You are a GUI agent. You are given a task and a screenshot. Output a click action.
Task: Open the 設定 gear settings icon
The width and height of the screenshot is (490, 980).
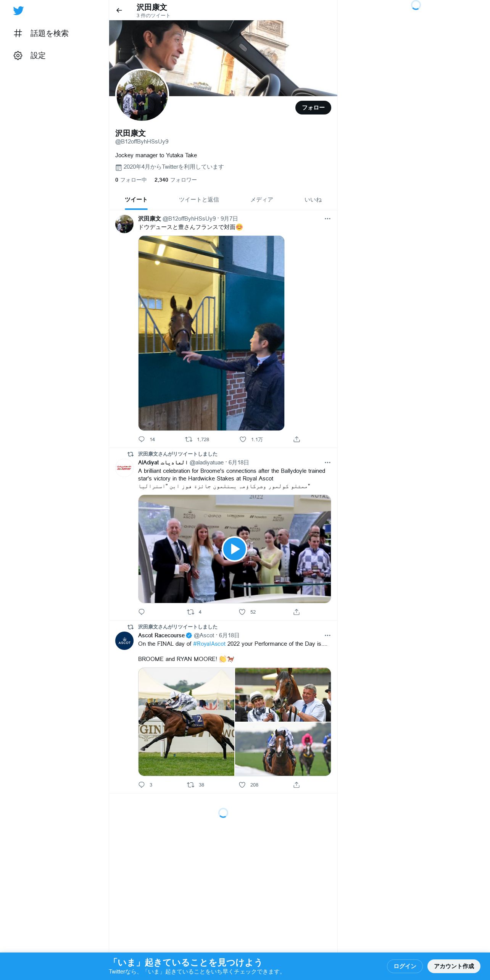[x=18, y=55]
